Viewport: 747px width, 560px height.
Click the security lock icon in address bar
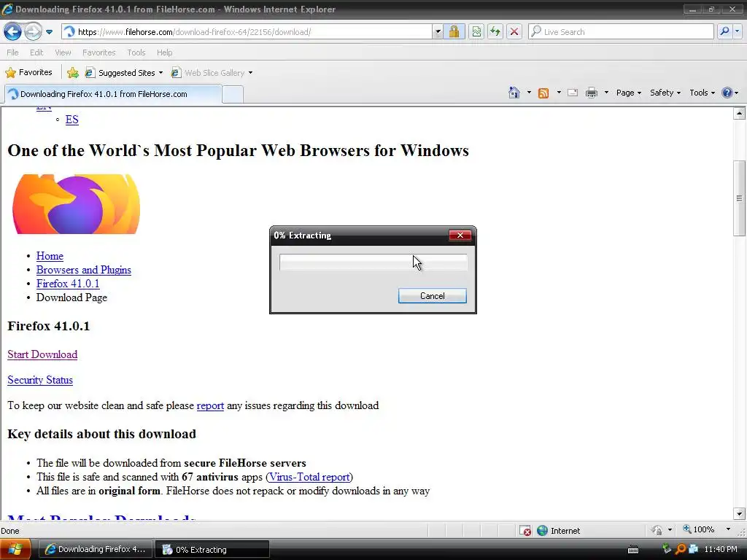point(454,32)
